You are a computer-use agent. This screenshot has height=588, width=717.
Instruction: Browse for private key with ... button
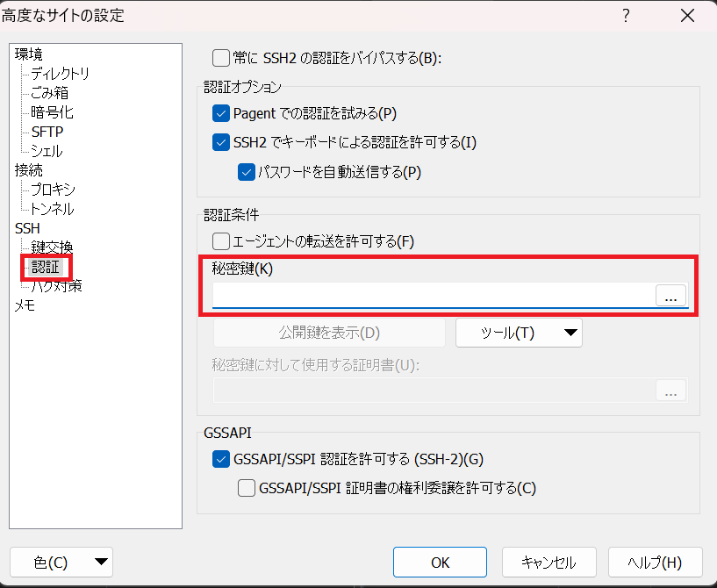pos(670,296)
